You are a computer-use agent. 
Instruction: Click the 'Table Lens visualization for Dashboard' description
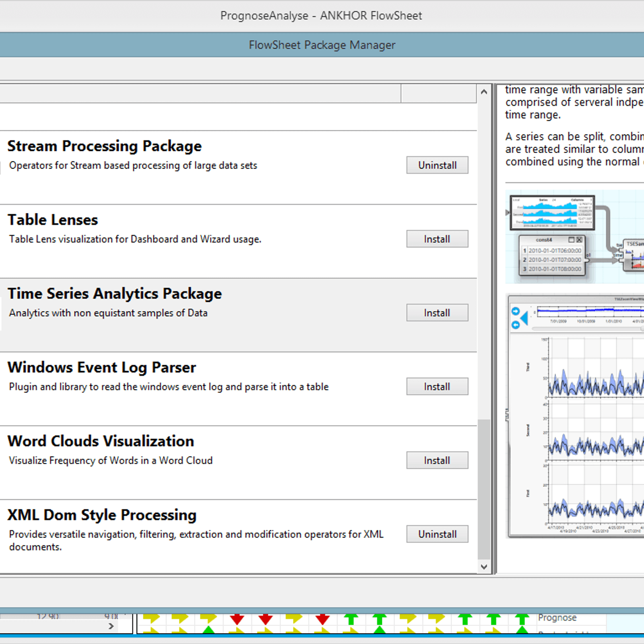[x=135, y=239]
